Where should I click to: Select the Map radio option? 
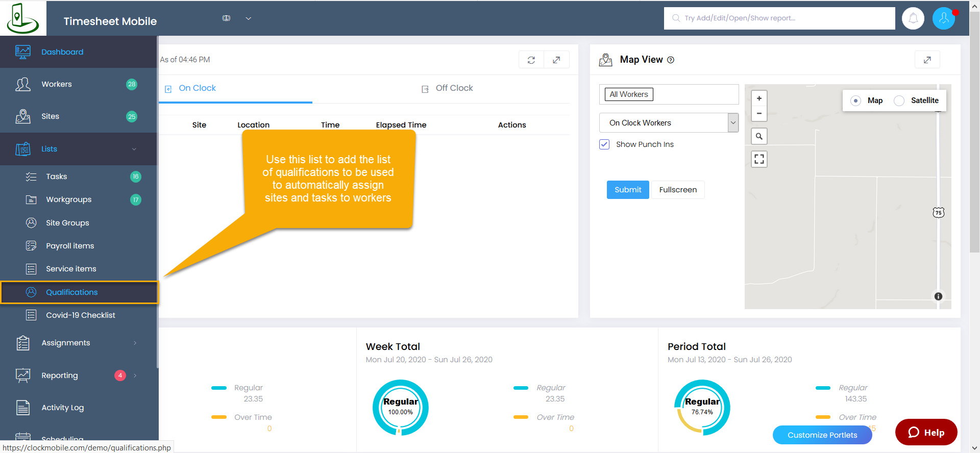[x=856, y=100]
